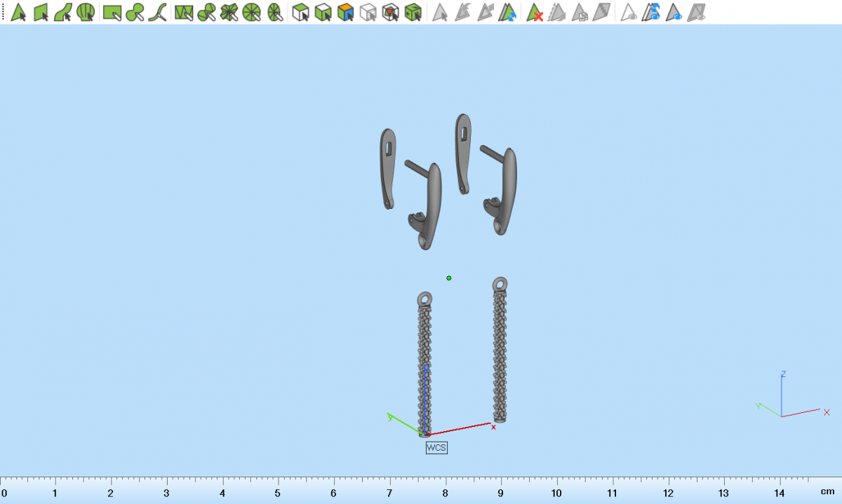This screenshot has width=842, height=504.
Task: Select the Mark Plane tool
Action: coord(41,12)
